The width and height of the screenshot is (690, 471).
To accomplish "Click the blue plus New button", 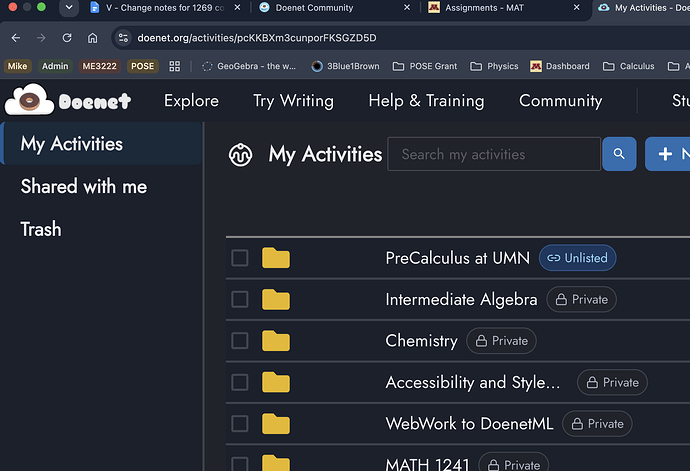I will 668,154.
